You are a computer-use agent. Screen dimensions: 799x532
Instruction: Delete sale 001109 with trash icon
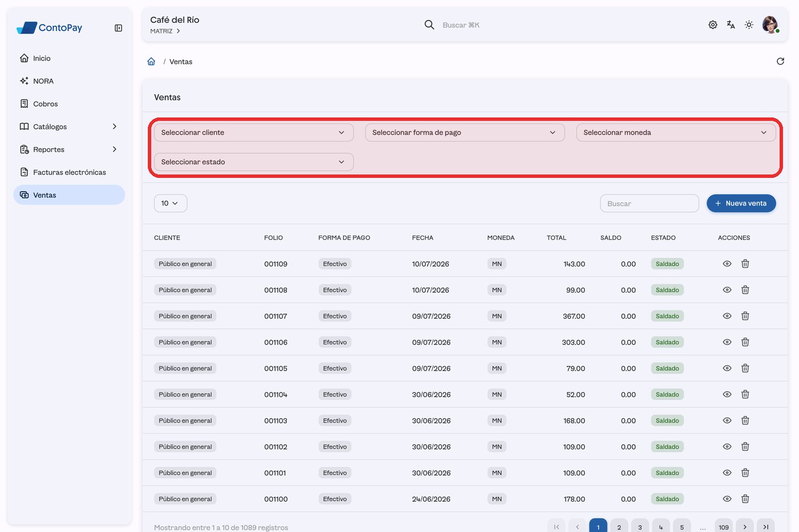(745, 263)
